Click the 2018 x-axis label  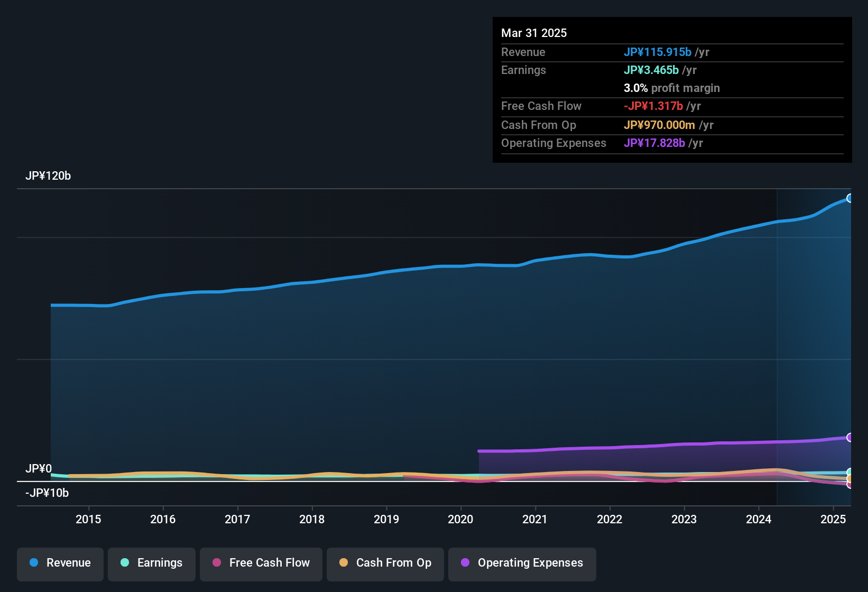coord(312,519)
